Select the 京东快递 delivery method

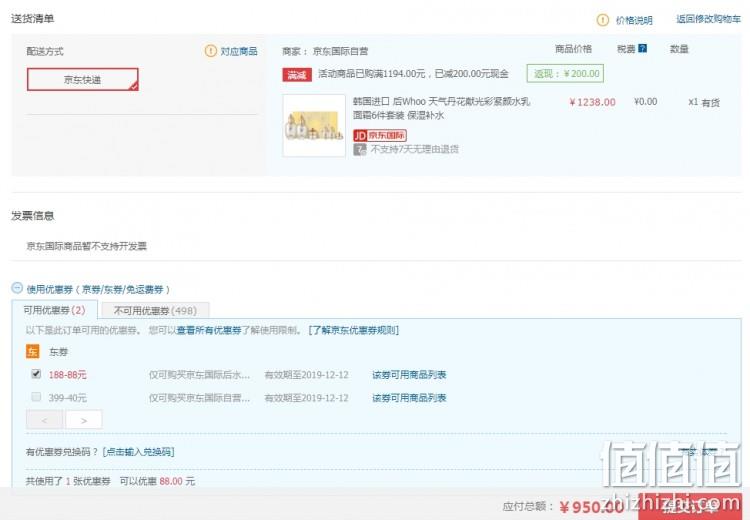(83, 79)
